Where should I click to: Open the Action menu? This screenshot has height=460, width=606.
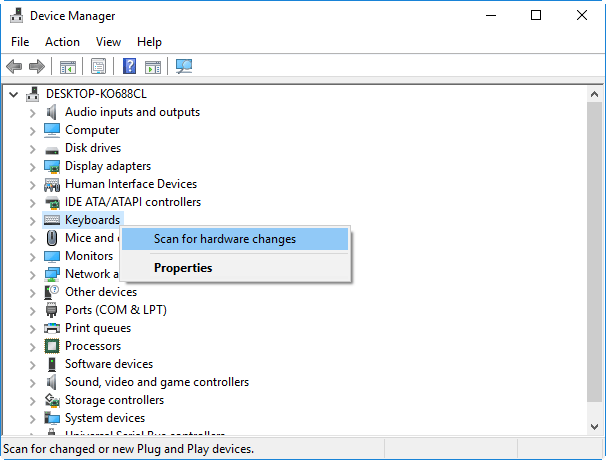(62, 42)
